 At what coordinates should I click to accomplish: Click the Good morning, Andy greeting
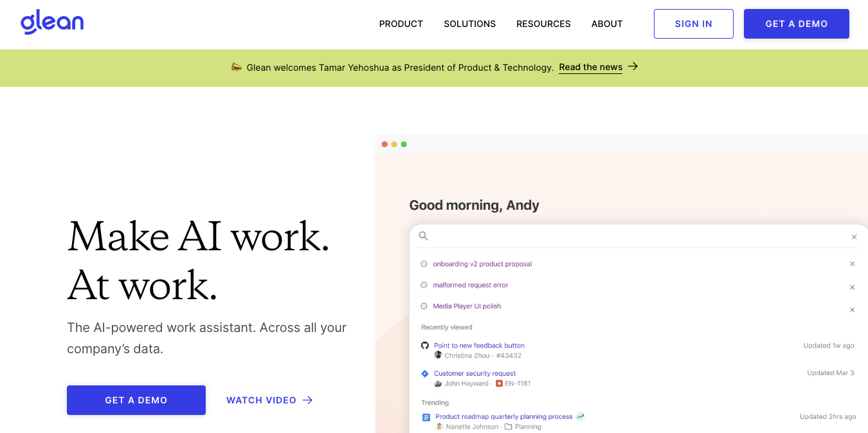pos(474,205)
